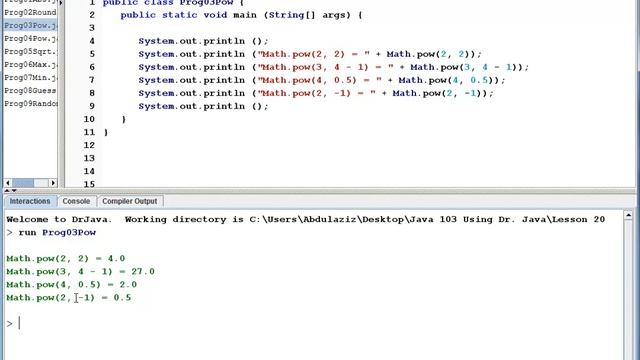Select Prog03Pow.java in file list
The height and width of the screenshot is (360, 640).
[30, 25]
